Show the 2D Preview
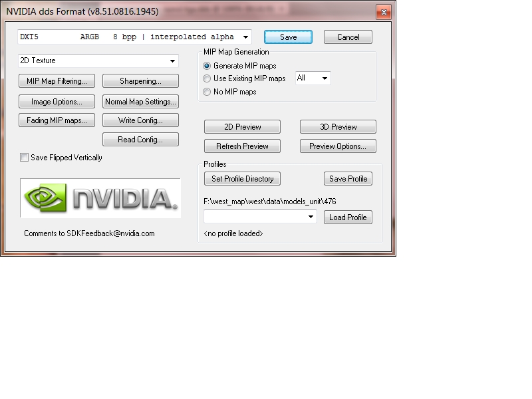The width and height of the screenshot is (532, 399). pyautogui.click(x=242, y=127)
